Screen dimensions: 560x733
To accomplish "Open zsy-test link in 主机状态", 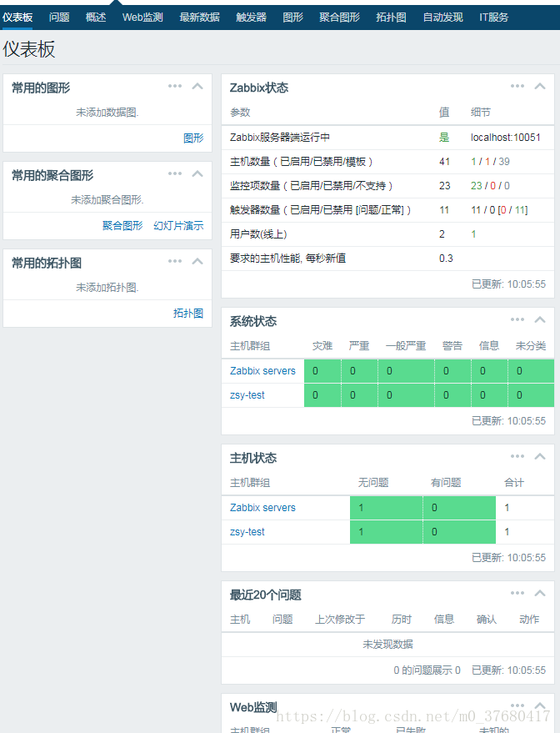I will point(247,532).
